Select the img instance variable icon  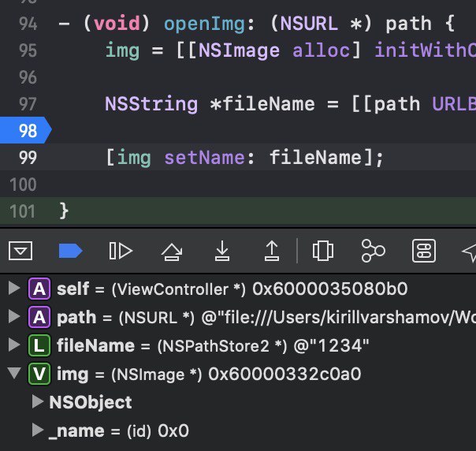pos(39,374)
